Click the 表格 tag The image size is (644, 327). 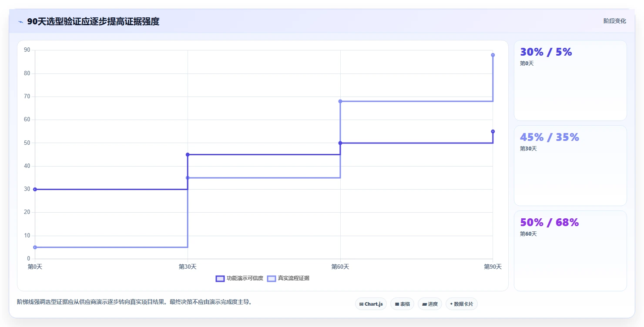point(402,304)
